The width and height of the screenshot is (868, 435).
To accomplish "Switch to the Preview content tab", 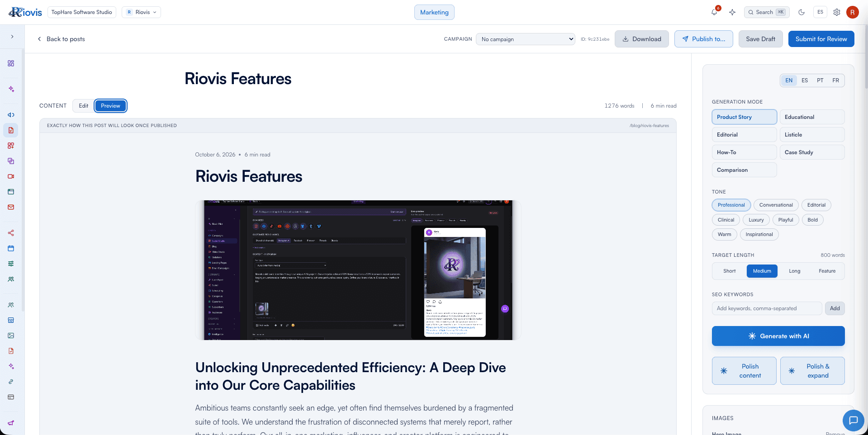I will point(110,106).
